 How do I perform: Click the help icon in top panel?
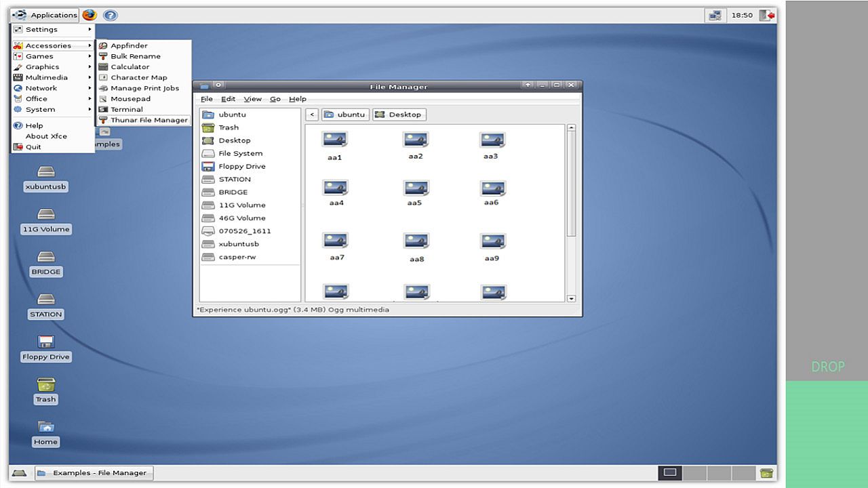pos(110,15)
